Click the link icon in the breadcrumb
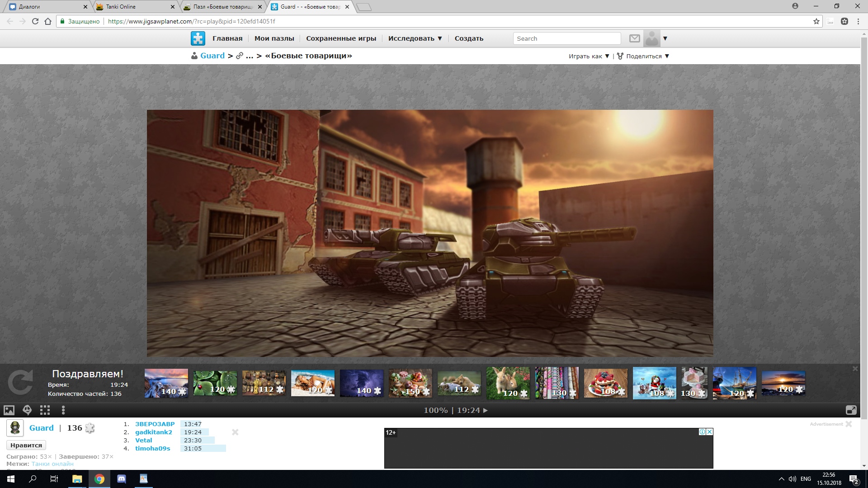The image size is (868, 488). click(240, 56)
